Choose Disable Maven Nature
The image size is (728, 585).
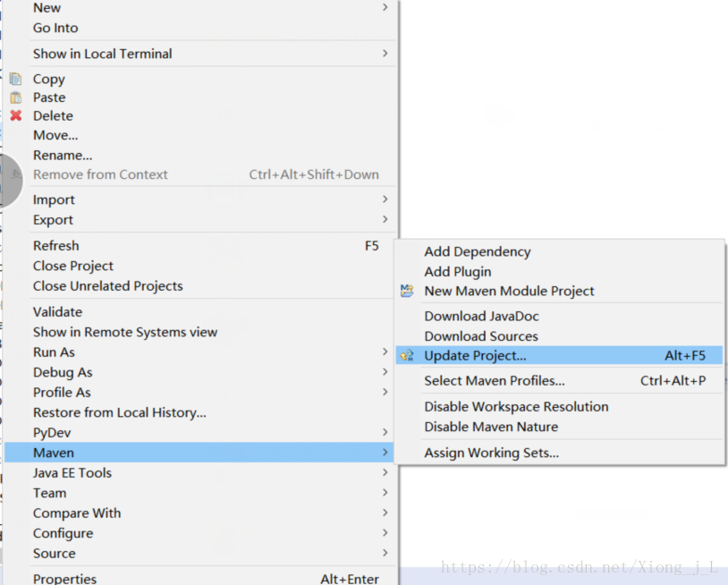[x=560, y=427]
